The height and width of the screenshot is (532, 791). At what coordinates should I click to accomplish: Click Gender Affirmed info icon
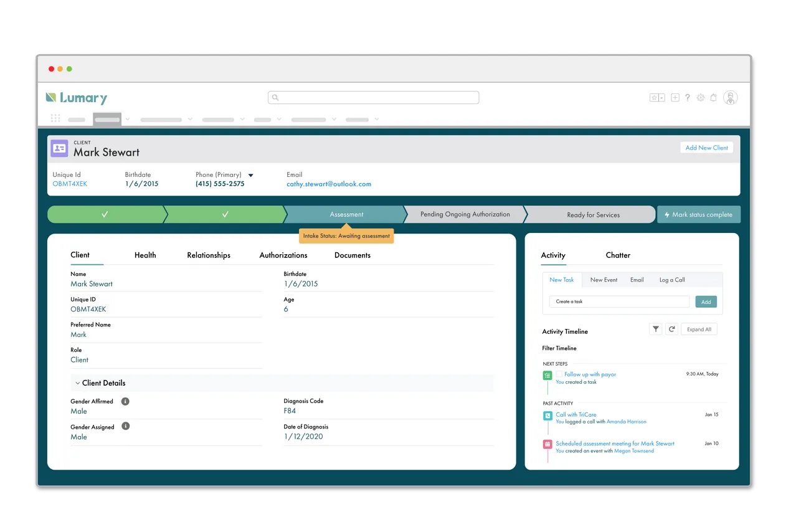pos(125,401)
